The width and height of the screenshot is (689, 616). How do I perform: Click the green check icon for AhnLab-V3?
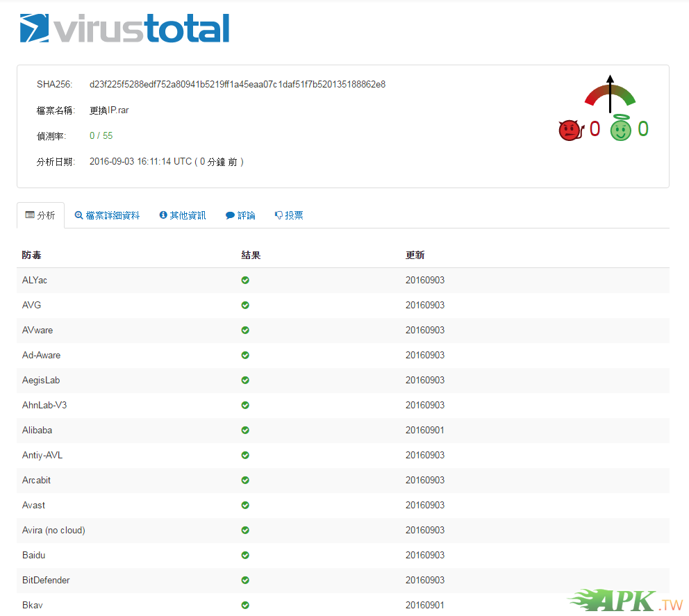[245, 406]
